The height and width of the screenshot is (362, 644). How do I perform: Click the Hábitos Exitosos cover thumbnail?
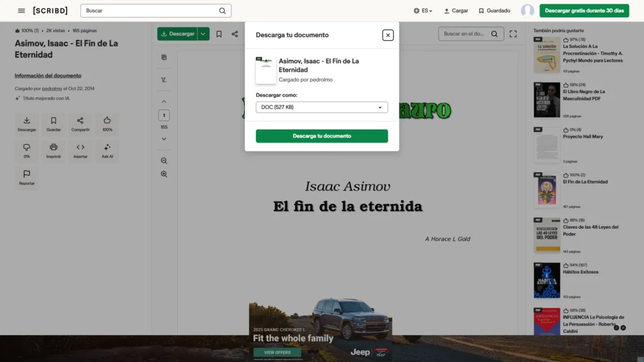pos(547,280)
